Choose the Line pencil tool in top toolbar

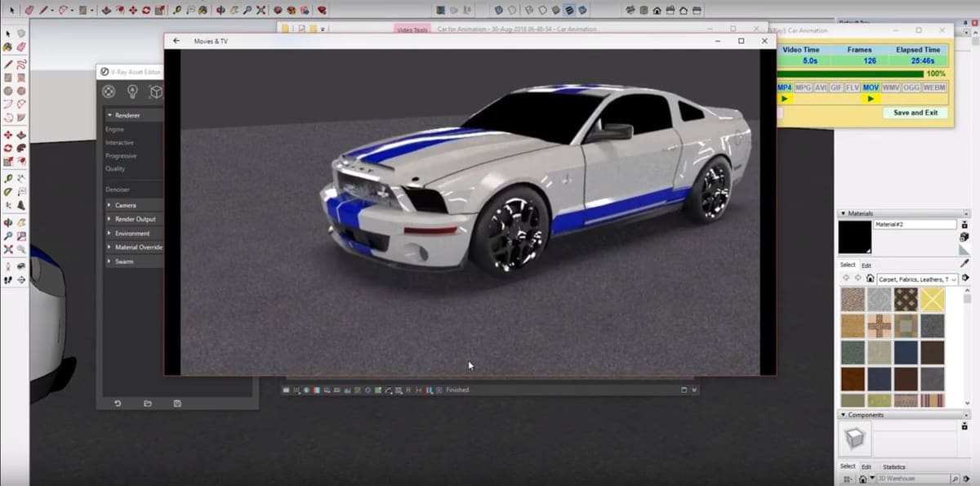(x=42, y=11)
